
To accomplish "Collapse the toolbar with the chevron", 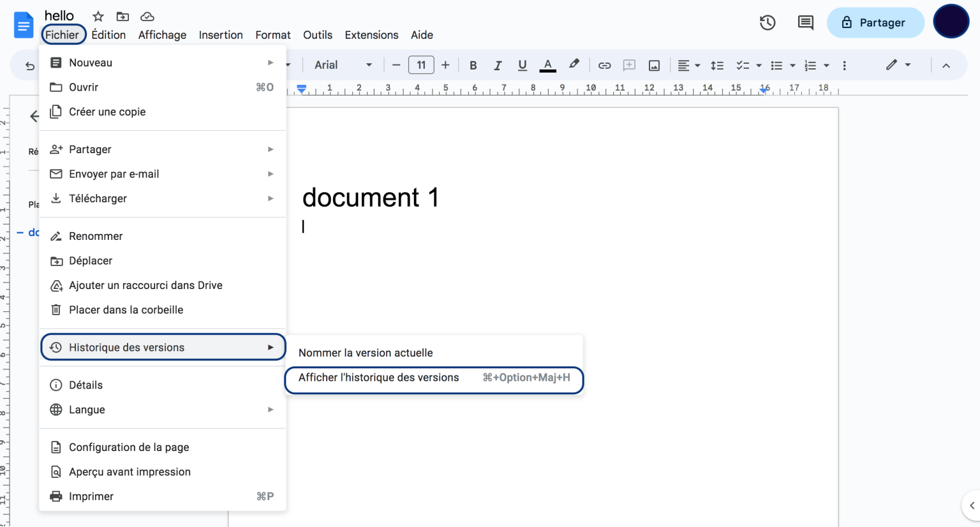I will coord(946,64).
